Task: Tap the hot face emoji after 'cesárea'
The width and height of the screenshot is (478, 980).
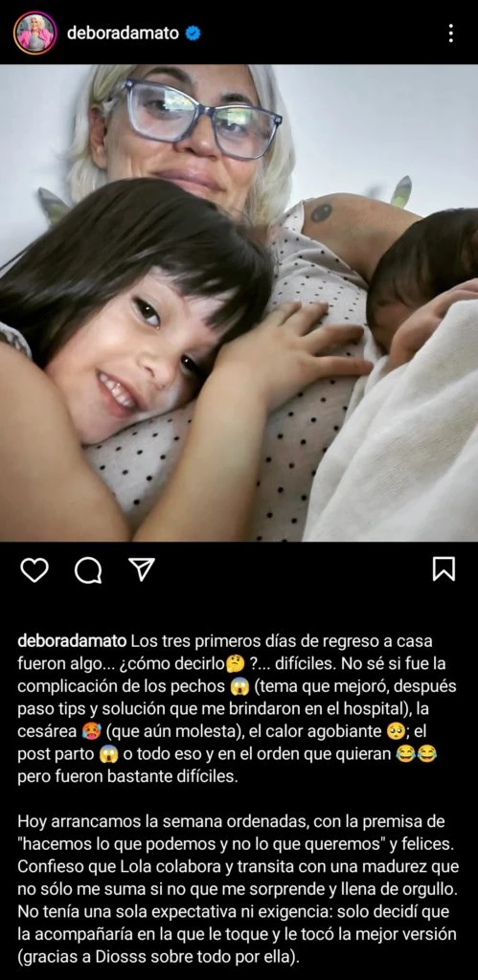Action: tap(84, 732)
